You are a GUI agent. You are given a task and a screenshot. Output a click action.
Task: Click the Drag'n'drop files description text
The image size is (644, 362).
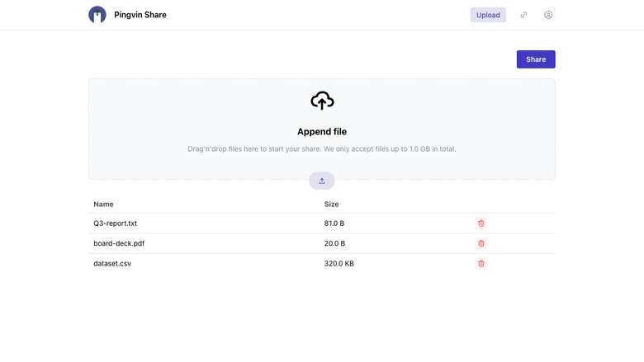click(322, 148)
